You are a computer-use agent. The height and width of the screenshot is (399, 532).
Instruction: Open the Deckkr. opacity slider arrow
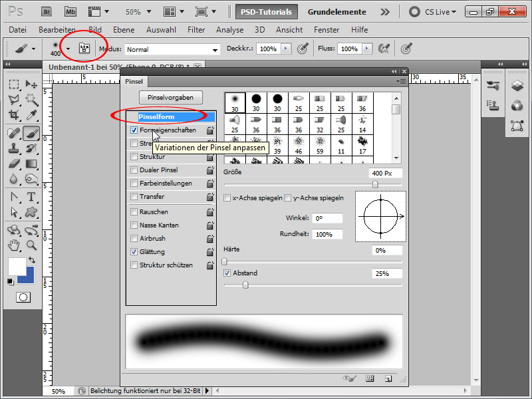[x=286, y=49]
